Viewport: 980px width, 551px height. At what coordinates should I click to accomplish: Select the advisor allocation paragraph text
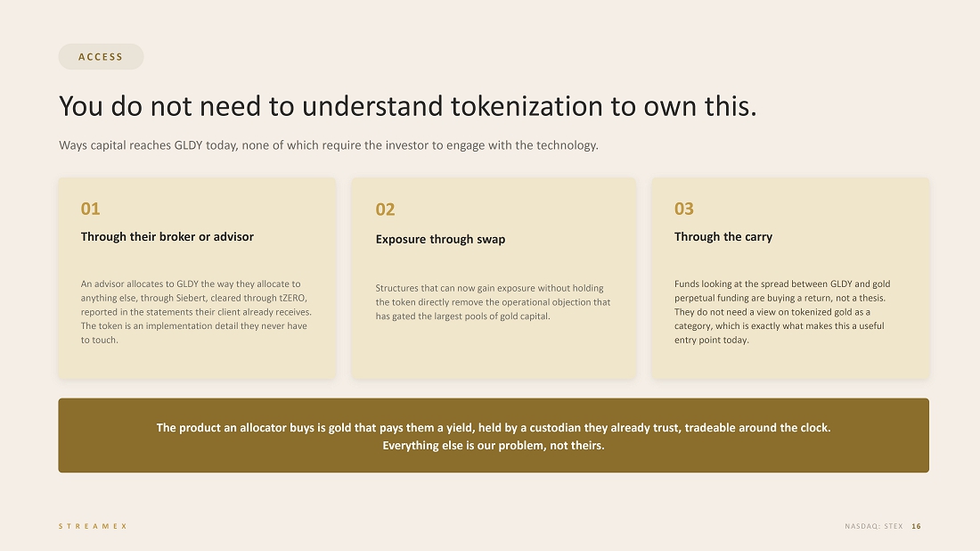[196, 311]
